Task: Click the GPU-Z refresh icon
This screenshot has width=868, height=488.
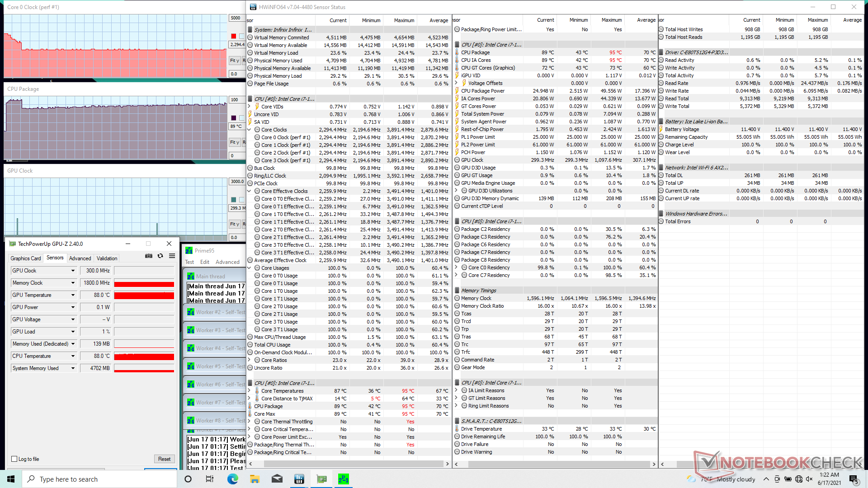Action: point(160,256)
